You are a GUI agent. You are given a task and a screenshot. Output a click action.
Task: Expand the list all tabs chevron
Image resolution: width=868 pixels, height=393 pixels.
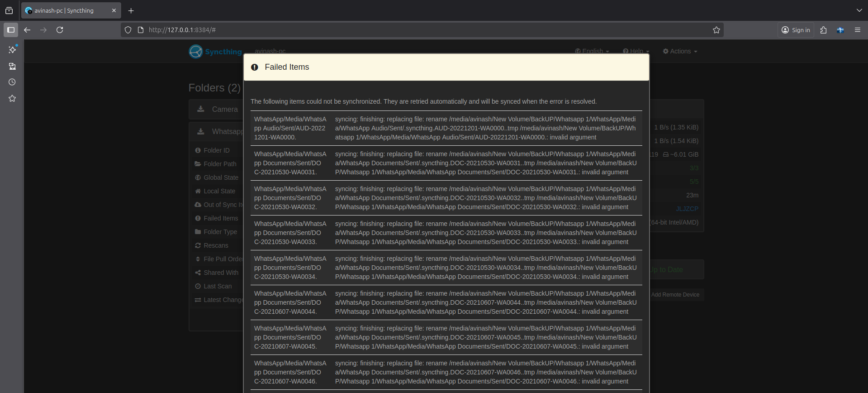[x=859, y=10]
